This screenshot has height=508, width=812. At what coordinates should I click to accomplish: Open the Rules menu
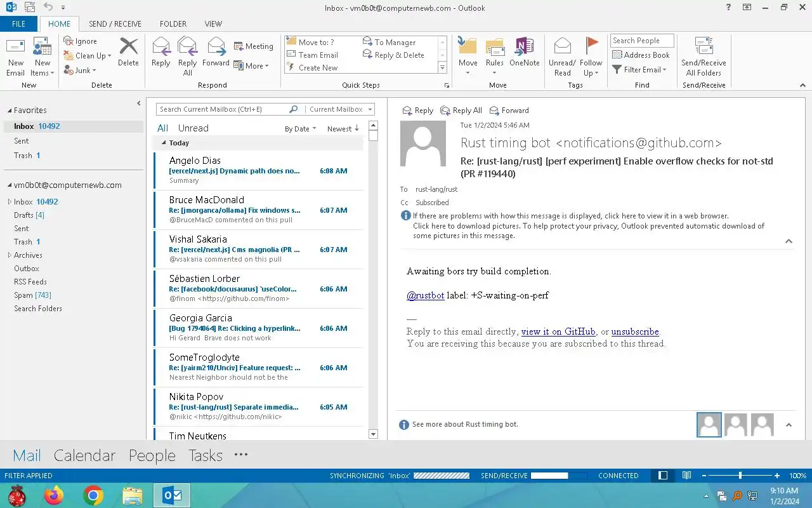495,57
